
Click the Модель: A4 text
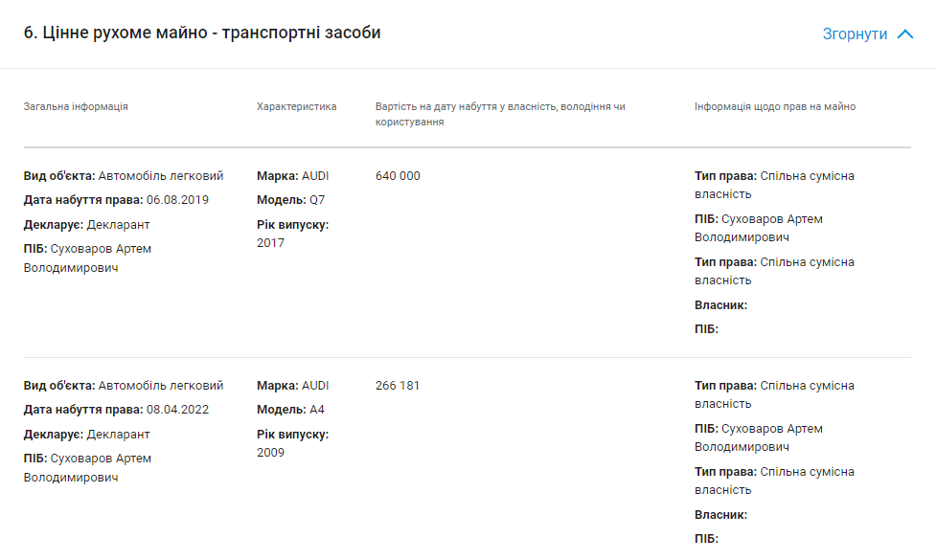tap(290, 410)
